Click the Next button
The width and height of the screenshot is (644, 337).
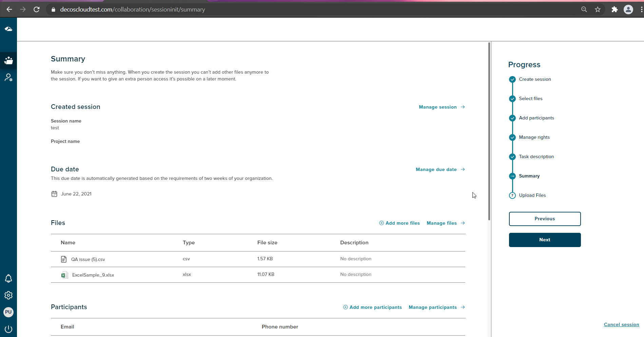545,240
